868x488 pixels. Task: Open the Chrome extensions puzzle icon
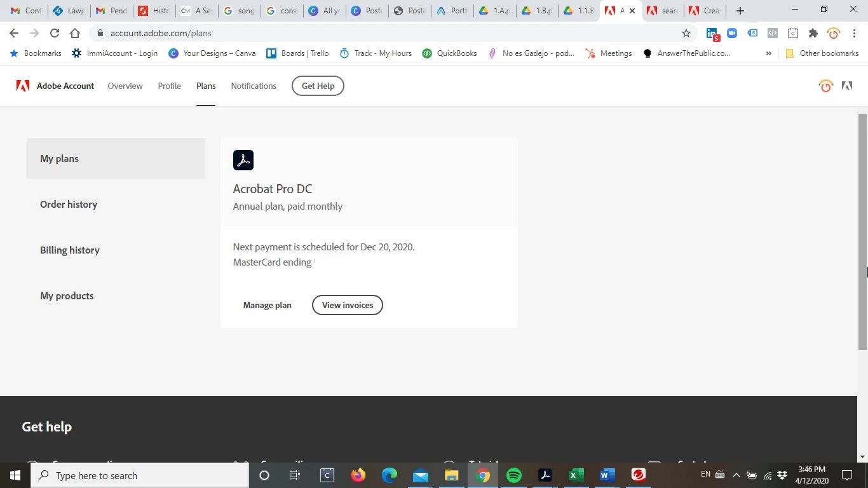pos(813,33)
